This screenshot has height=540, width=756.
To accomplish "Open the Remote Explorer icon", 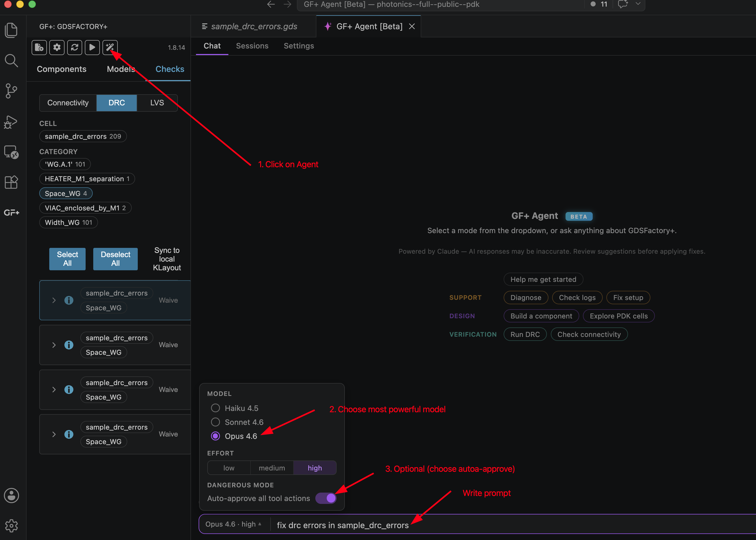I will pos(11,152).
